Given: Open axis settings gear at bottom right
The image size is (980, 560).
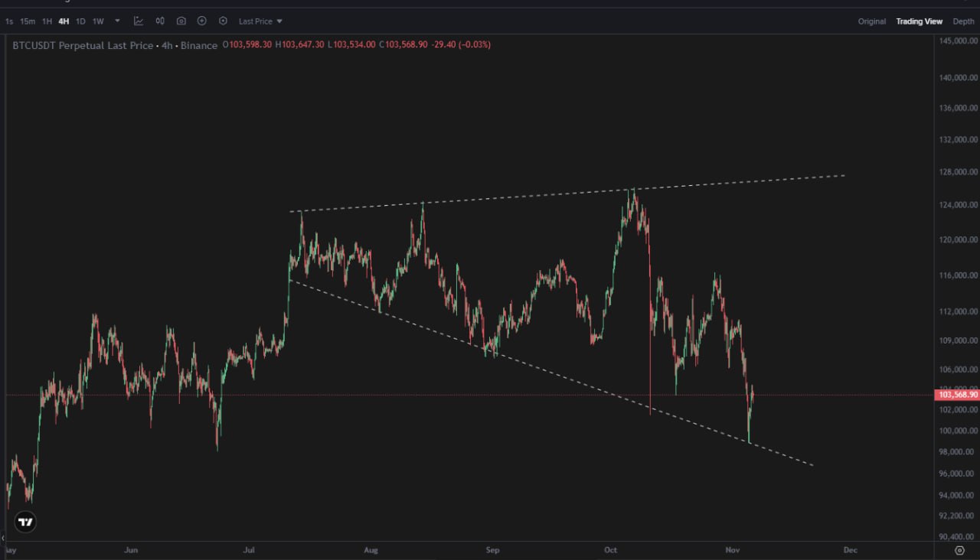Looking at the screenshot, I should click(959, 550).
